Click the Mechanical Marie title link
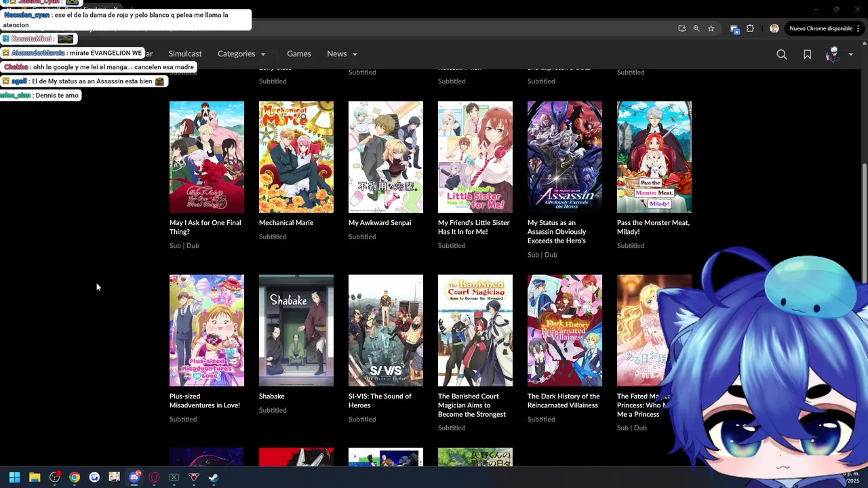This screenshot has width=868, height=488. [286, 222]
